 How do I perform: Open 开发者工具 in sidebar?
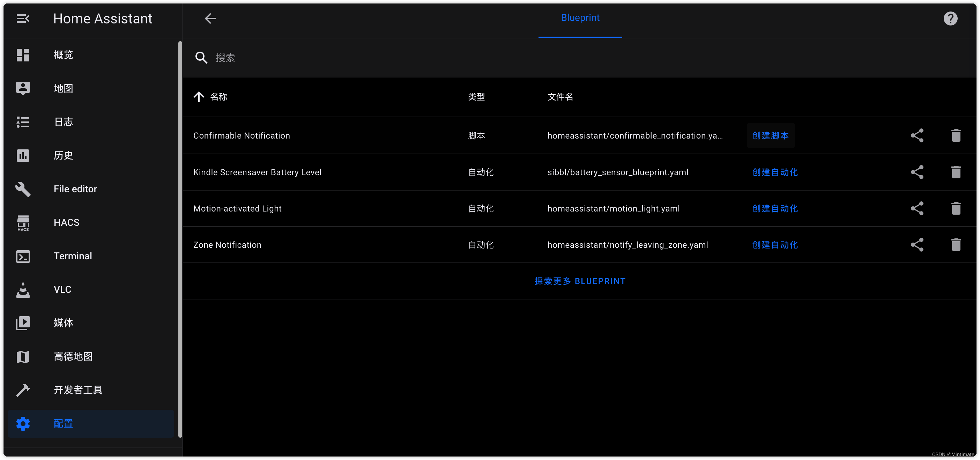(x=90, y=390)
